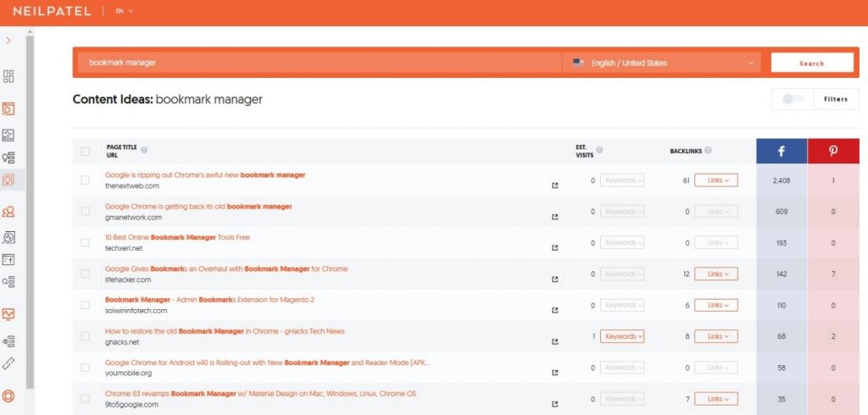Image resolution: width=868 pixels, height=415 pixels.
Task: Open the people/users icon in sidebar
Action: pyautogui.click(x=8, y=212)
